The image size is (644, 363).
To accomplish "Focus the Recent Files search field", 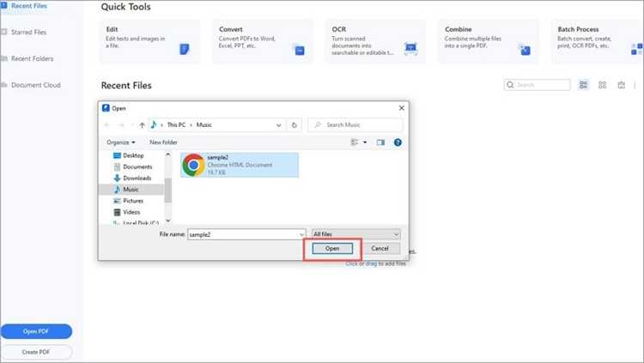I will click(x=538, y=85).
